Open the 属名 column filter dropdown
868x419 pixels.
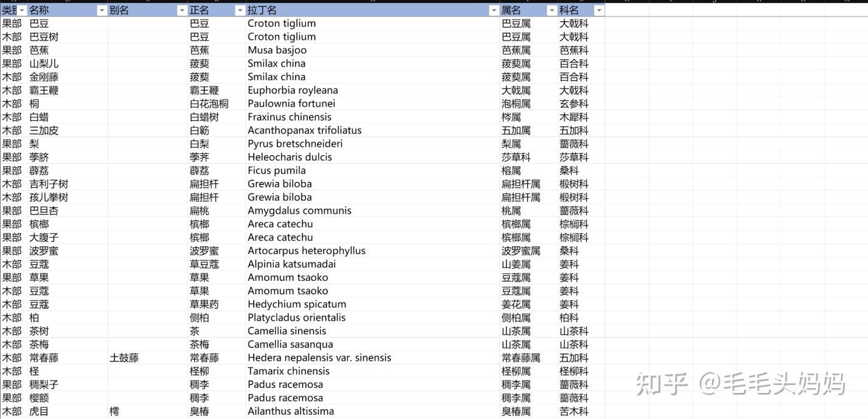pos(552,10)
